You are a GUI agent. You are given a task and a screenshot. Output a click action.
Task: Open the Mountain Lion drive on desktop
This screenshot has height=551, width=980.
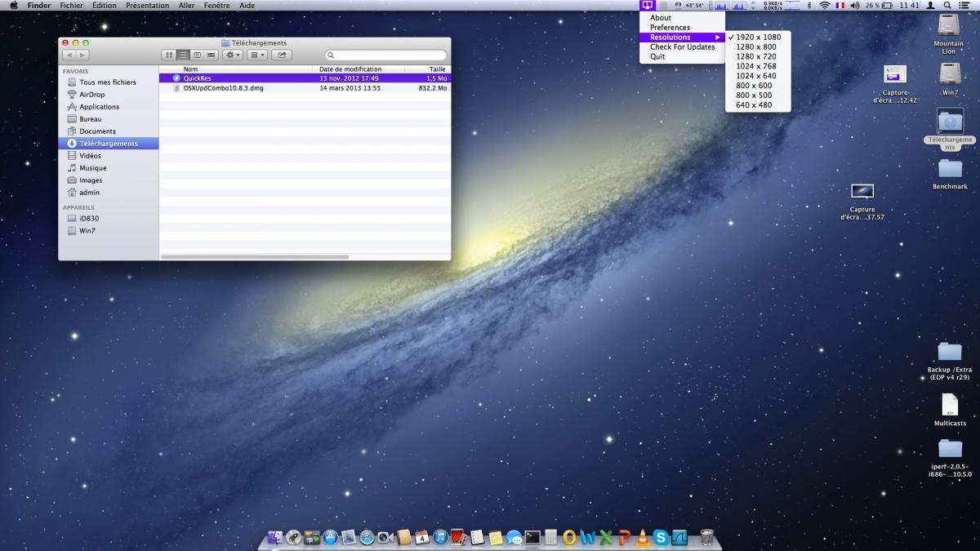[x=948, y=26]
